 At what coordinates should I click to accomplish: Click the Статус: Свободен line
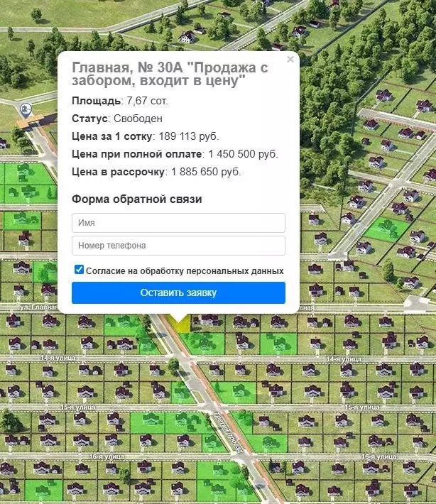pyautogui.click(x=117, y=119)
